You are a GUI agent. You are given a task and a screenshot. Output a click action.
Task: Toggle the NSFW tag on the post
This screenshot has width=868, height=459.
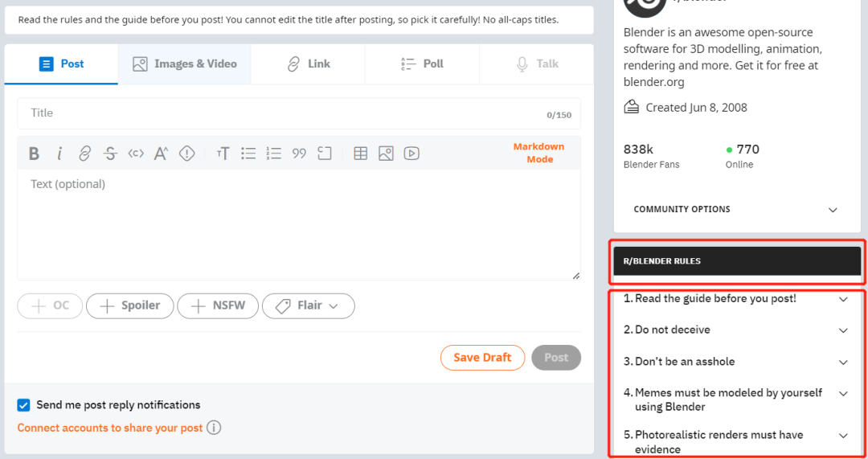tap(218, 305)
